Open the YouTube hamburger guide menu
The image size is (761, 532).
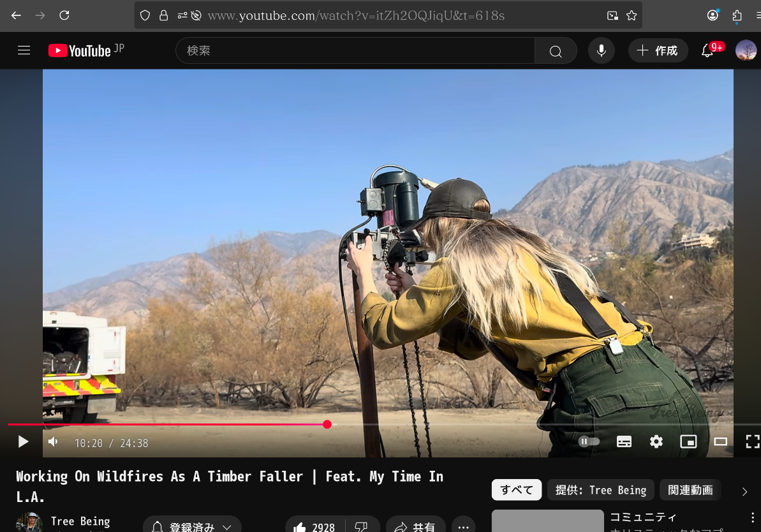pyautogui.click(x=24, y=50)
